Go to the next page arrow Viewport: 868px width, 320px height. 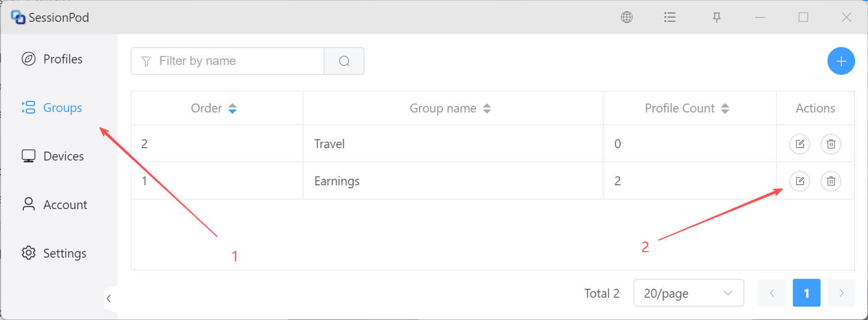point(841,293)
